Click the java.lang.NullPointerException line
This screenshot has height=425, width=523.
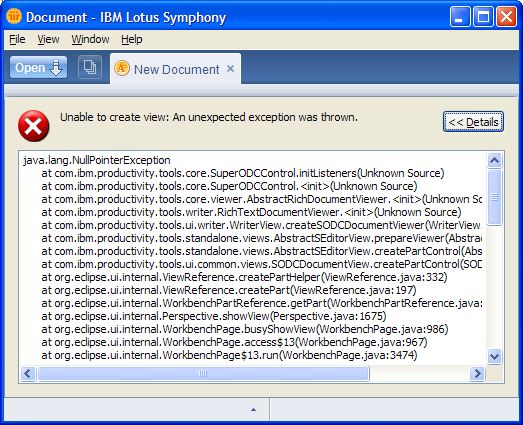pyautogui.click(x=97, y=160)
